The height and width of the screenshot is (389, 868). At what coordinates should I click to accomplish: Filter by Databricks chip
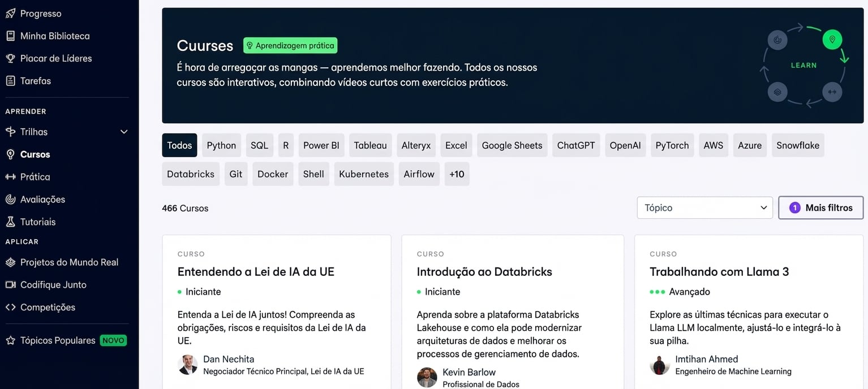[x=191, y=174]
